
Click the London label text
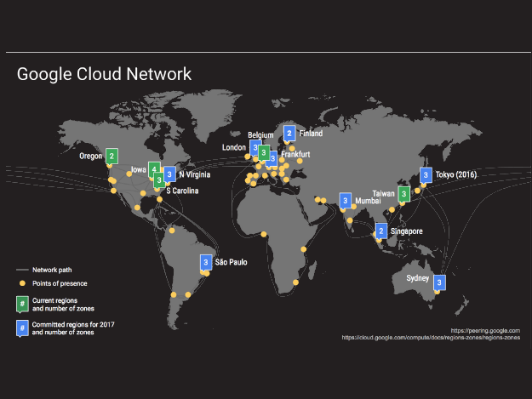pyautogui.click(x=234, y=147)
